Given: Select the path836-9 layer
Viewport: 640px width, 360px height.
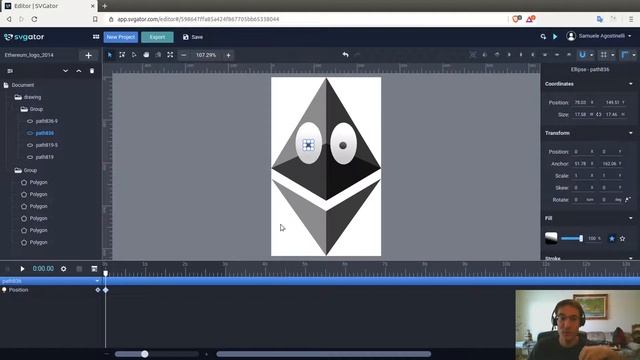Looking at the screenshot, I should (x=47, y=121).
